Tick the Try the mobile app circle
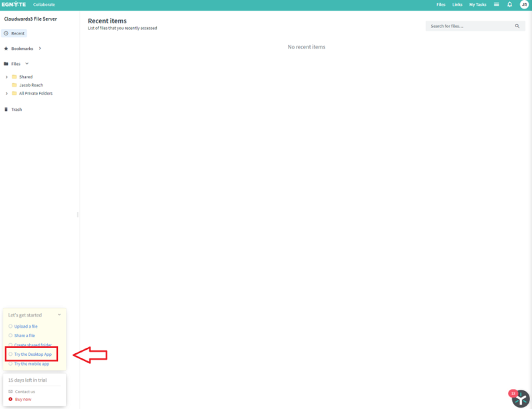This screenshot has width=532, height=409. 11,364
